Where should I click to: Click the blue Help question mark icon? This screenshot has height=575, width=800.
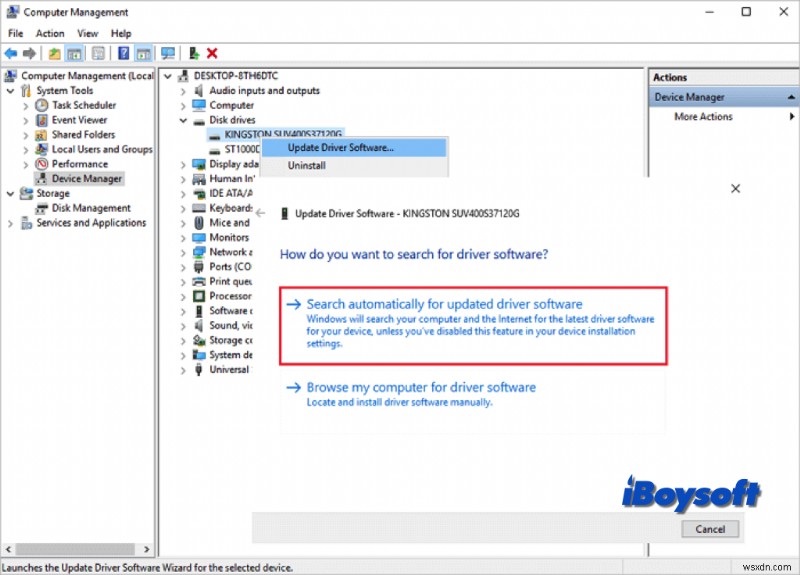coord(123,53)
